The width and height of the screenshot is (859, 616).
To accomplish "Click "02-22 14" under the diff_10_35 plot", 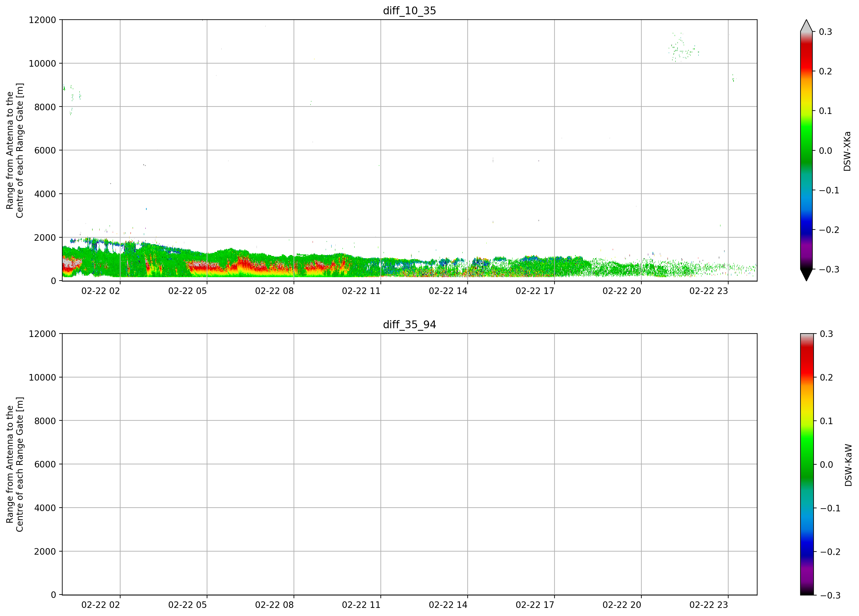I will click(x=448, y=291).
